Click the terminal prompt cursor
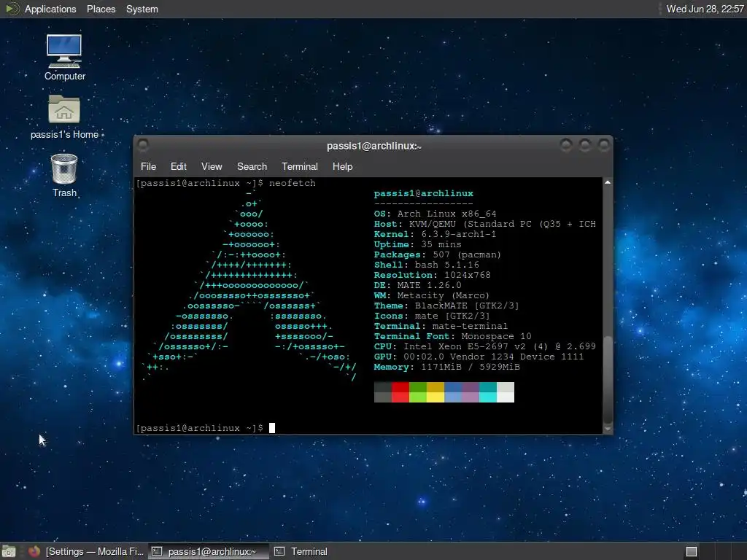This screenshot has width=747, height=560. pos(272,427)
